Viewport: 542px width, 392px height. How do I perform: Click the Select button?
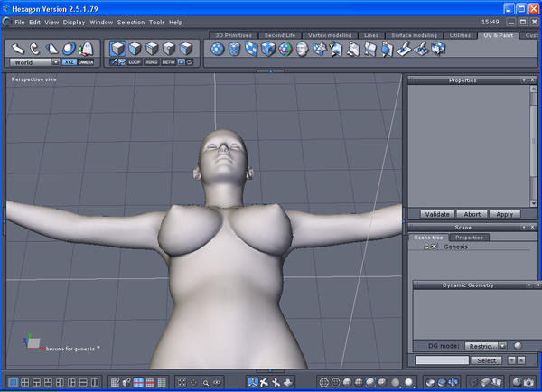486,360
